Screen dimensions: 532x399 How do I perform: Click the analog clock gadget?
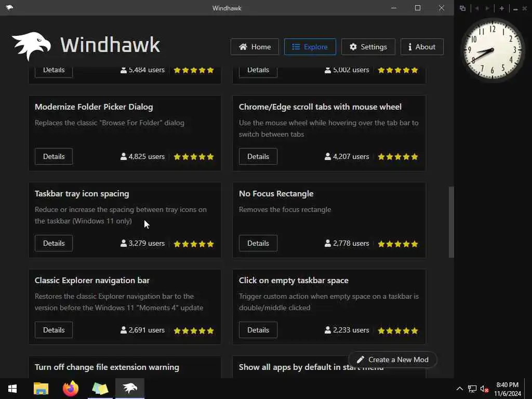tap(493, 50)
